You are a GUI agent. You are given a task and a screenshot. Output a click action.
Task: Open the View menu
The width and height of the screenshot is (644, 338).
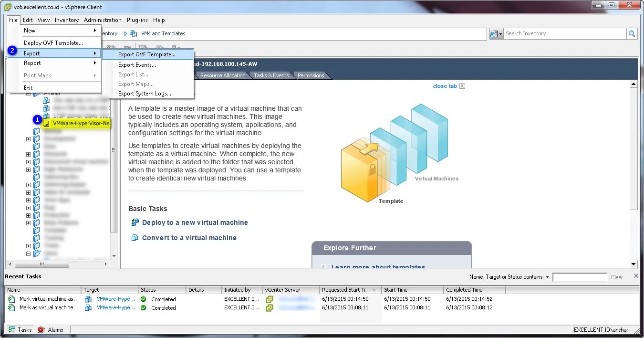click(43, 20)
